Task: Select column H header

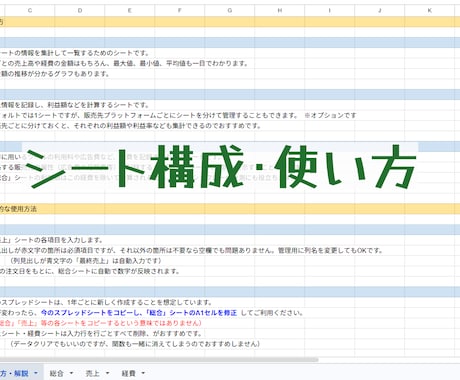Action: (x=280, y=10)
